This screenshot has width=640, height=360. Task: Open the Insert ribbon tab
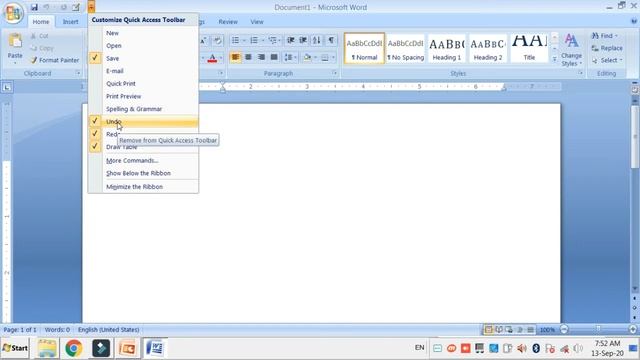70,22
